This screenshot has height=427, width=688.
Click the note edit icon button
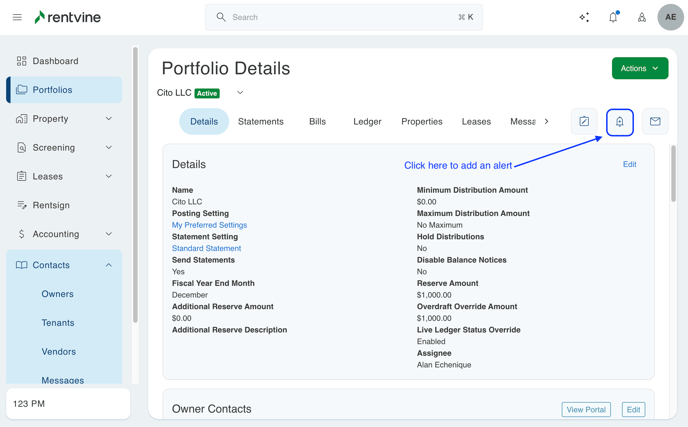pyautogui.click(x=584, y=122)
